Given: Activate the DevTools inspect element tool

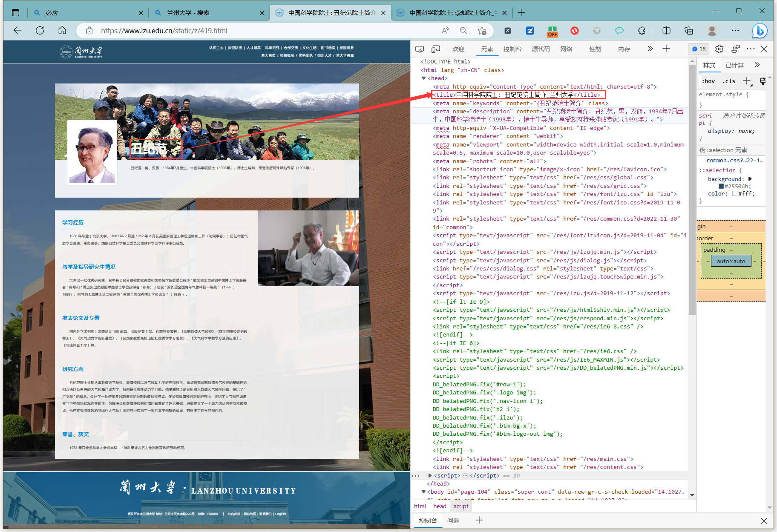Looking at the screenshot, I should pos(420,49).
